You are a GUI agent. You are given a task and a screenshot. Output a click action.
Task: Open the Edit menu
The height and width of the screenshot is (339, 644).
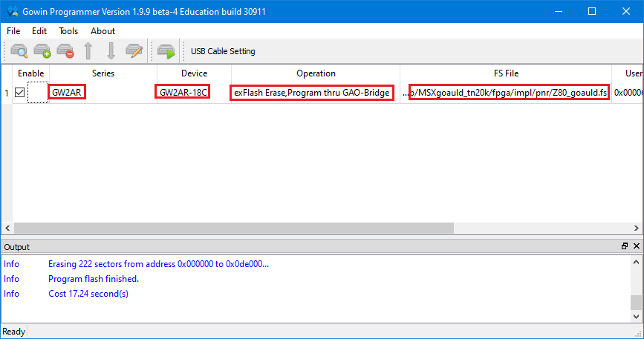coord(39,31)
